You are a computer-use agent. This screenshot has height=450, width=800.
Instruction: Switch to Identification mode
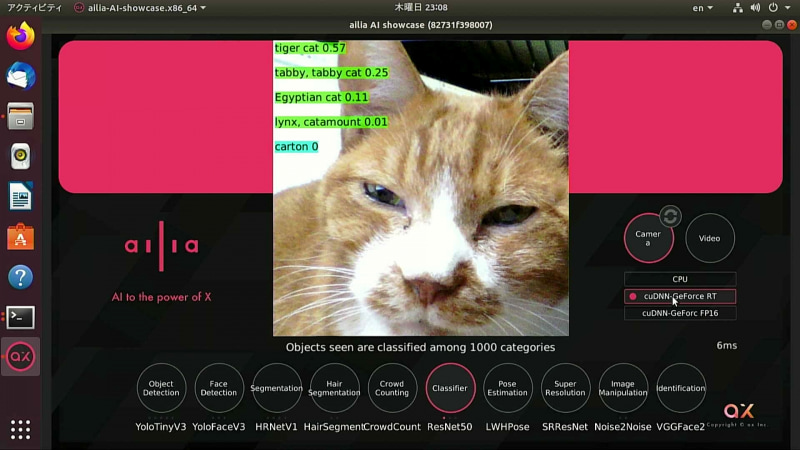[681, 388]
